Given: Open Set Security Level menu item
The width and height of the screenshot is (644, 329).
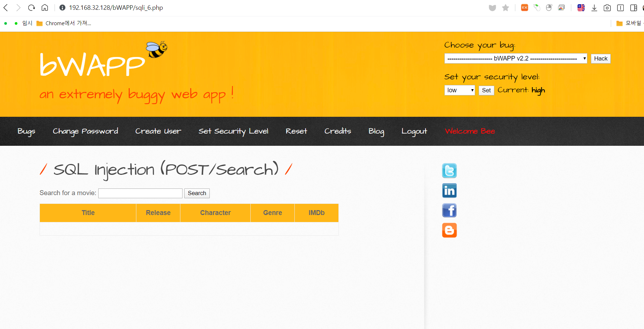Looking at the screenshot, I should pyautogui.click(x=233, y=131).
